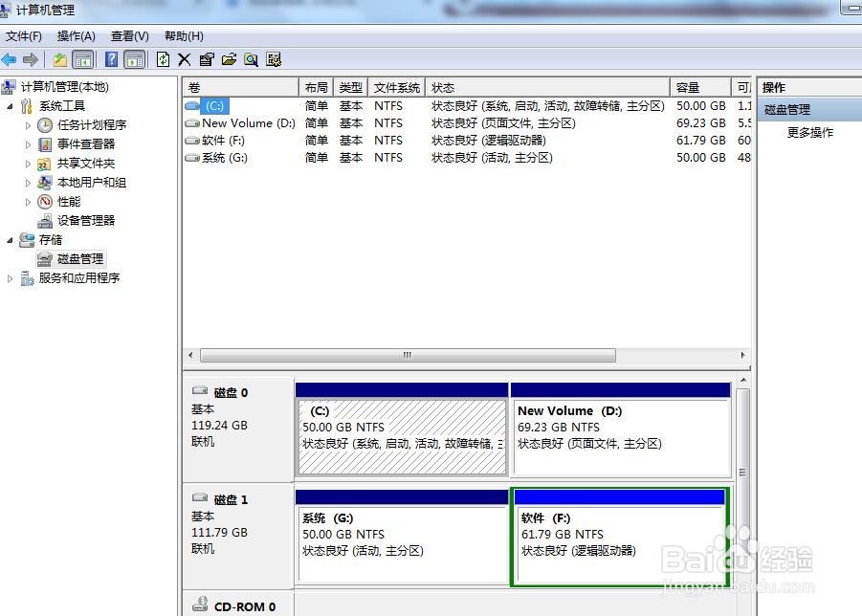This screenshot has width=862, height=616.
Task: Click the 共享文件夹 icon
Action: [x=45, y=164]
